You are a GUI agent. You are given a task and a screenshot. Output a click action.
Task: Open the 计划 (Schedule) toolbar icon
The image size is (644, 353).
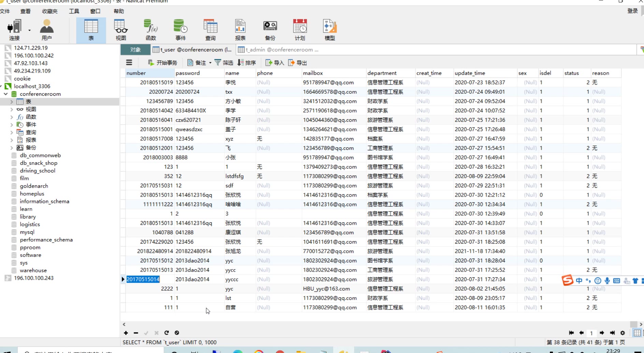point(300,30)
